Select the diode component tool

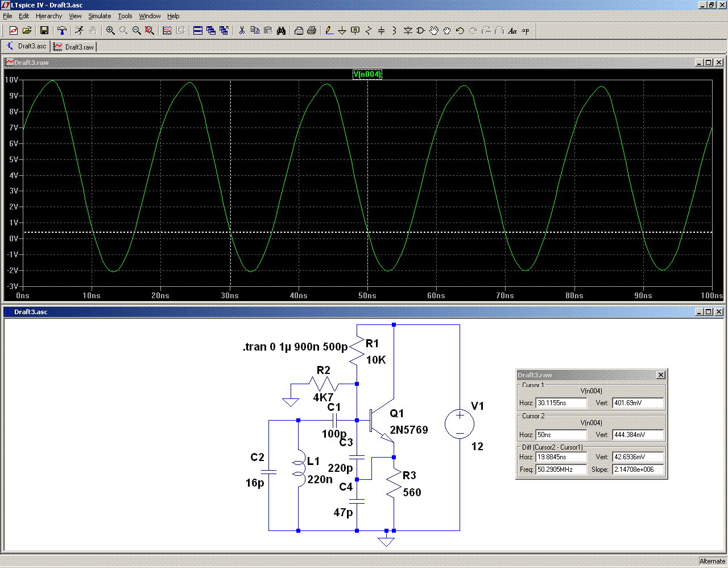(407, 31)
